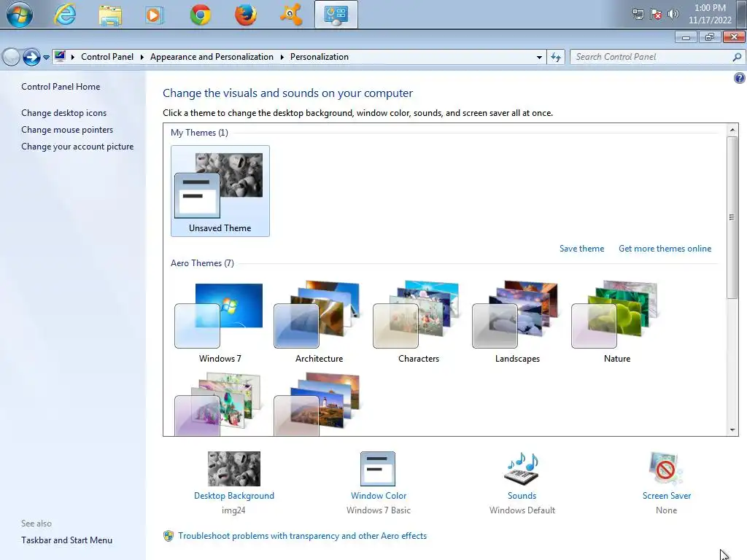The image size is (747, 560).
Task: Expand arrow after Appearance and Personalization breadcrumb
Action: tap(282, 57)
